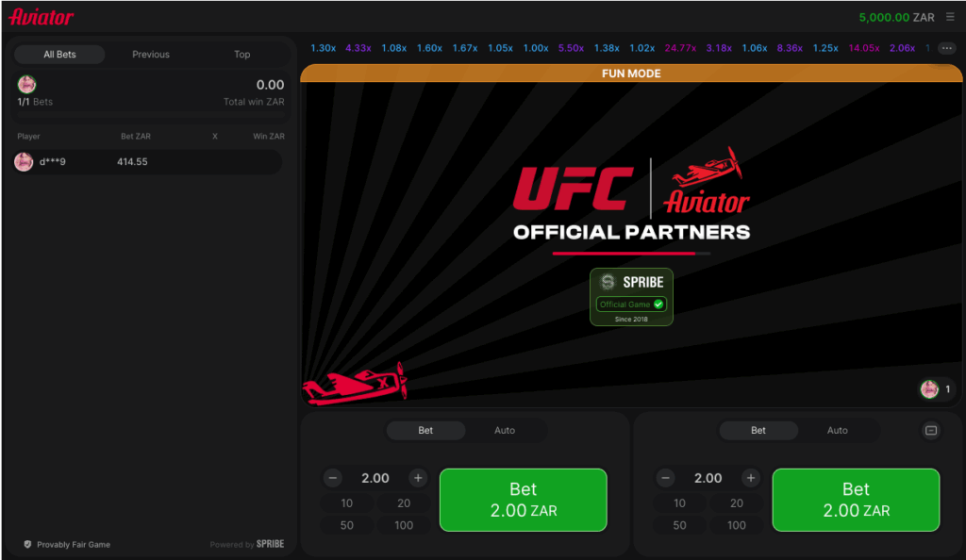Select Bet mode in right bet panel
The height and width of the screenshot is (560, 966).
pos(758,430)
